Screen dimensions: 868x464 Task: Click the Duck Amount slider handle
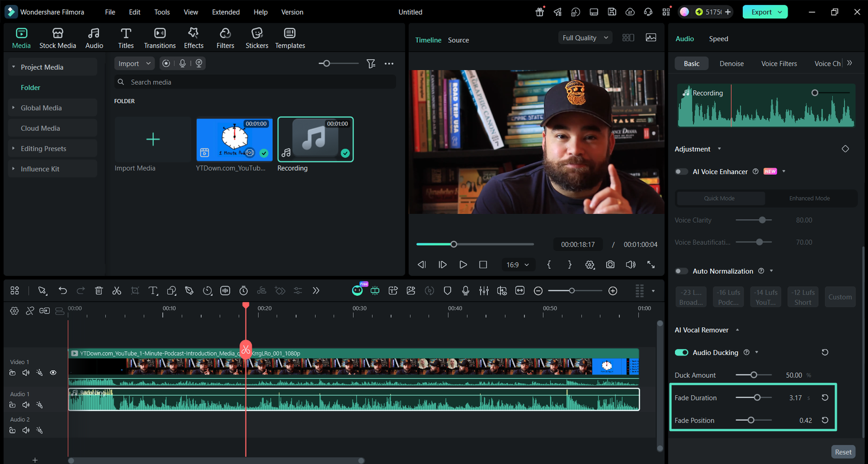(754, 375)
